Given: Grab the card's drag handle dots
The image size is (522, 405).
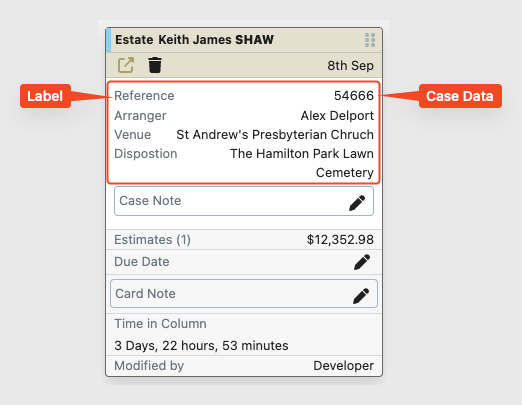Looking at the screenshot, I should [370, 40].
